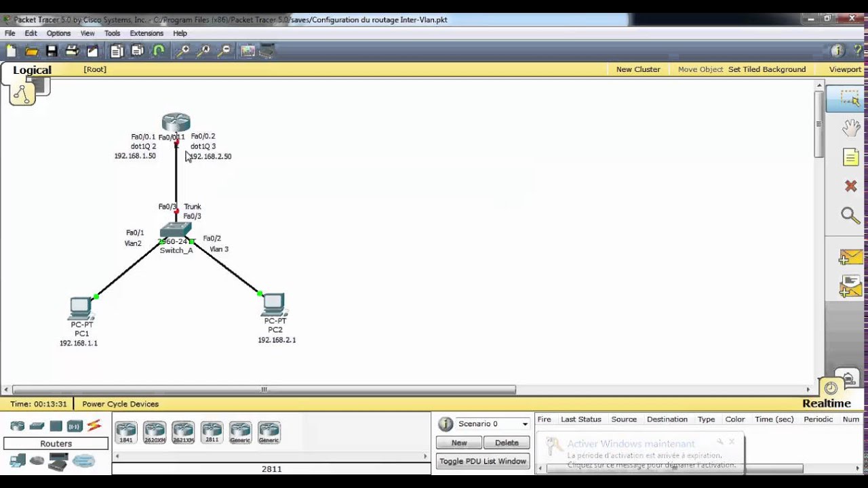Open the help info icon at toolbar right

[837, 51]
